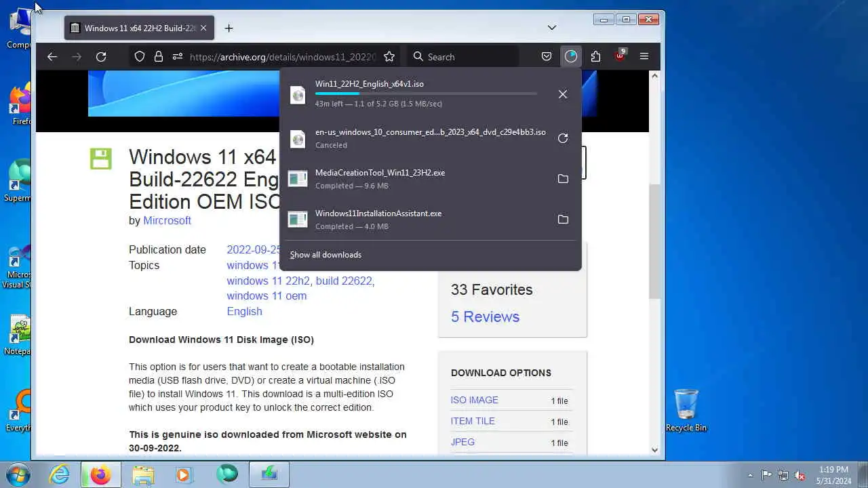Open the Extensions puzzle icon
Screen dimensions: 868x488
coord(595,57)
